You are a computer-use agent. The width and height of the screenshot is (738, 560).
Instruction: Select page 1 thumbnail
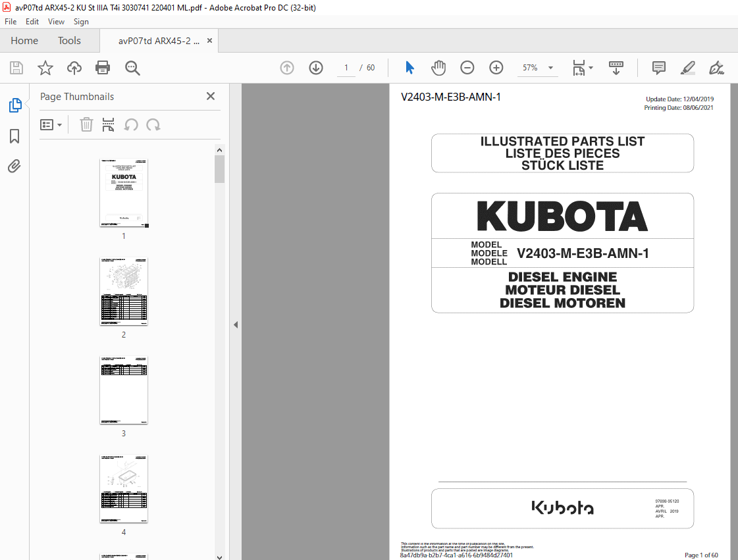pyautogui.click(x=124, y=193)
